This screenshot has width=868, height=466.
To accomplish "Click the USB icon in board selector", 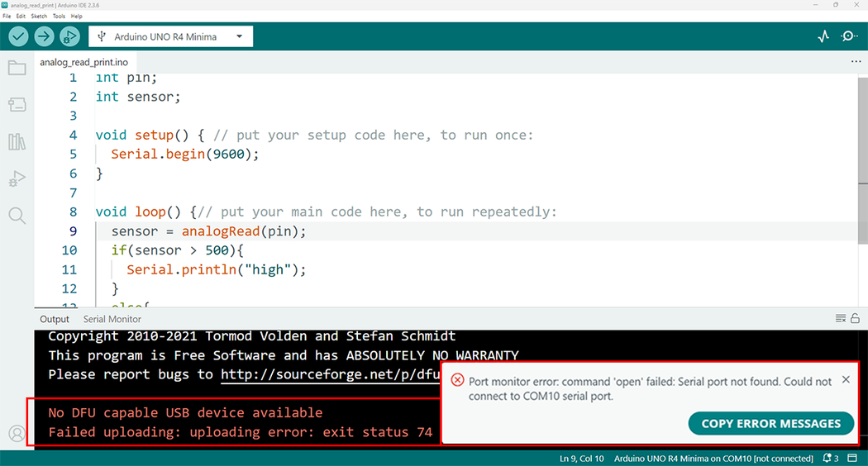I will pos(102,36).
